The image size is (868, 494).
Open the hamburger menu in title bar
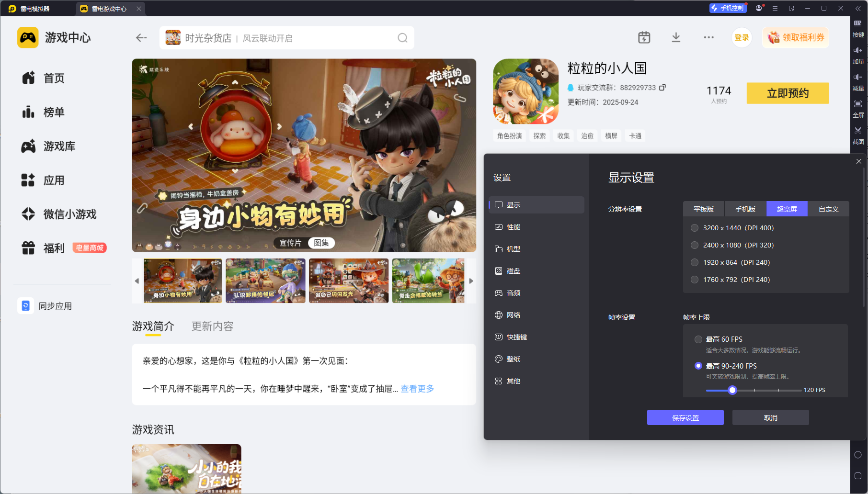[x=775, y=8]
